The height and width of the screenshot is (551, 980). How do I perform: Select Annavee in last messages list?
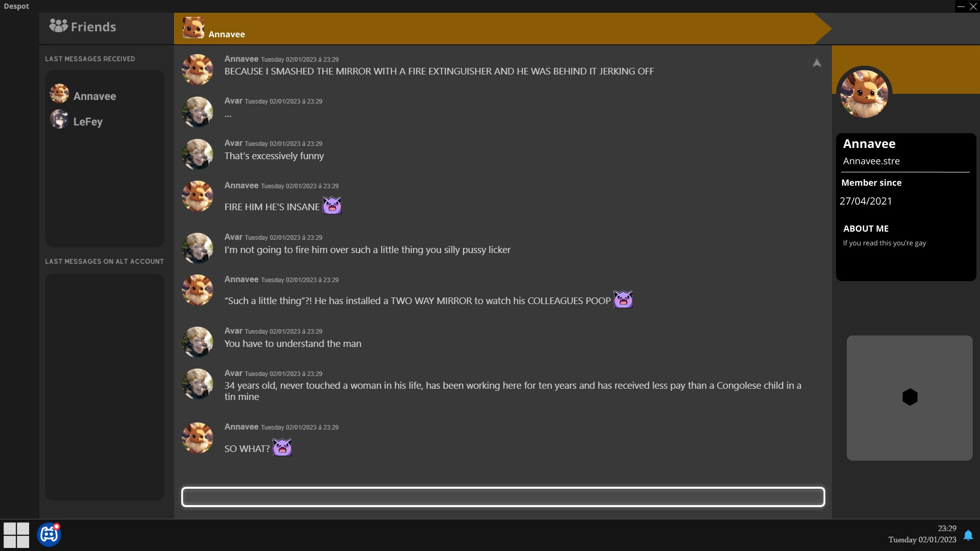[x=94, y=96]
